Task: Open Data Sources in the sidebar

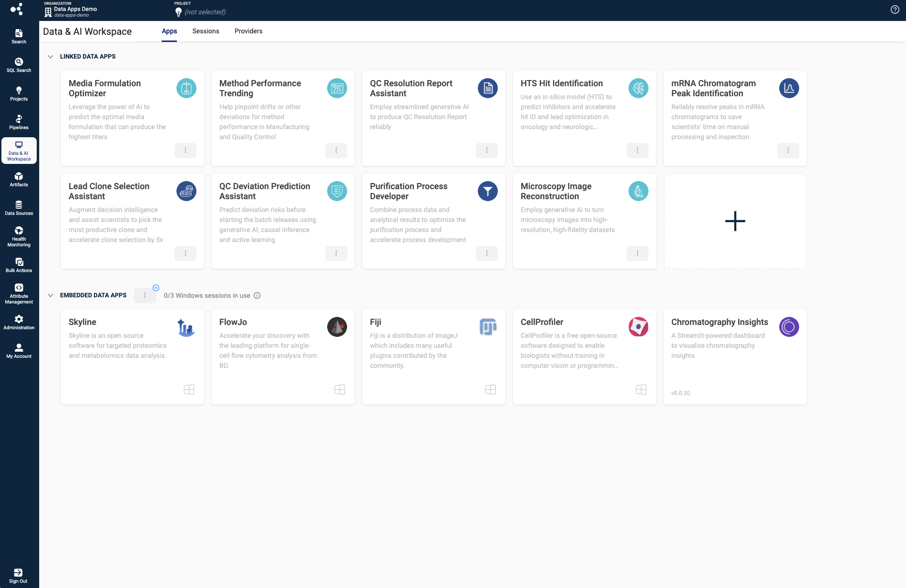Action: click(x=19, y=208)
